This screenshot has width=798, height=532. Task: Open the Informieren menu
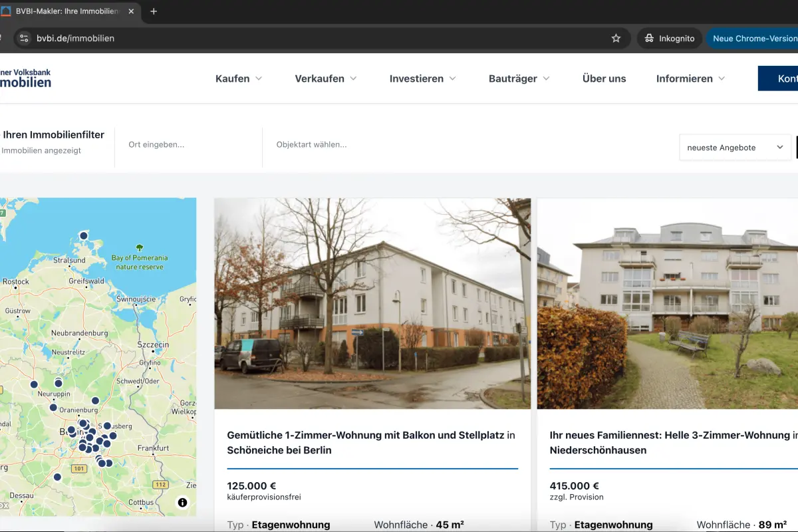click(690, 78)
